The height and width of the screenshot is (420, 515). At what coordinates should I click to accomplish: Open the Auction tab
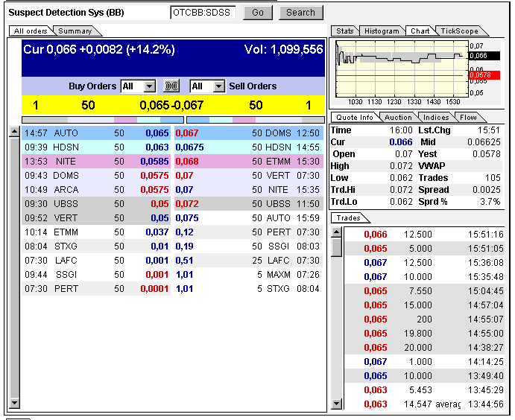tap(397, 118)
